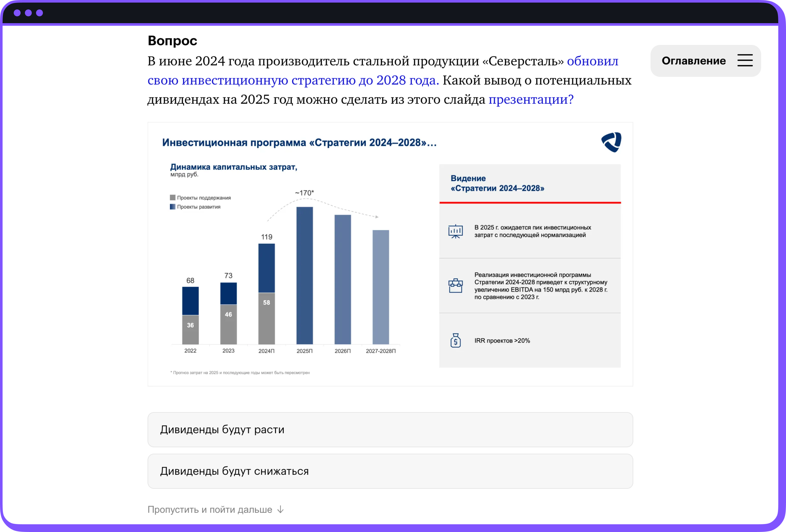Click the 2027-2028П bar in the chart

pos(380,287)
